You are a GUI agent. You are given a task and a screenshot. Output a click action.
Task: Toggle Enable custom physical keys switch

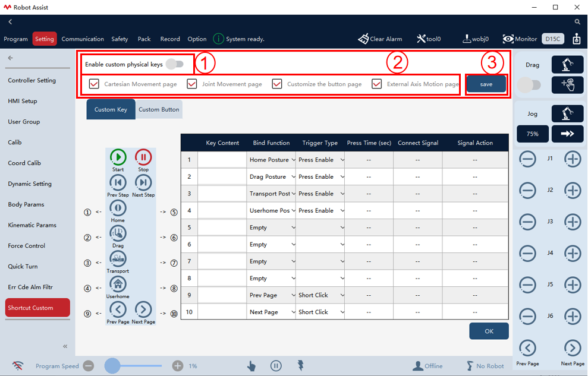point(175,64)
